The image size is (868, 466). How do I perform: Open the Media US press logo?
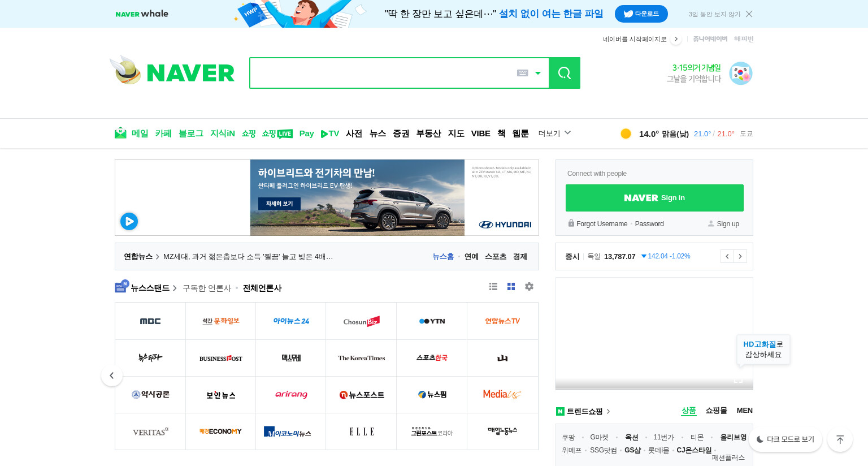pos(502,395)
